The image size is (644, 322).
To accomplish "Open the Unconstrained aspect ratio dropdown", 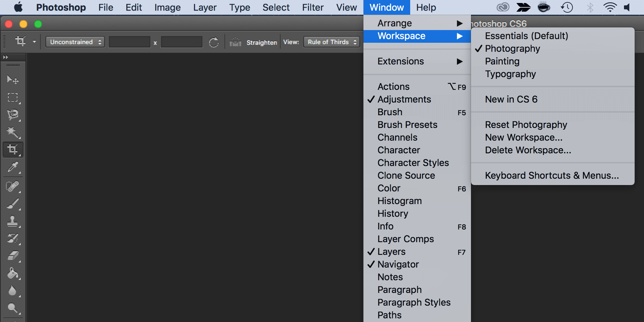I will tap(75, 42).
